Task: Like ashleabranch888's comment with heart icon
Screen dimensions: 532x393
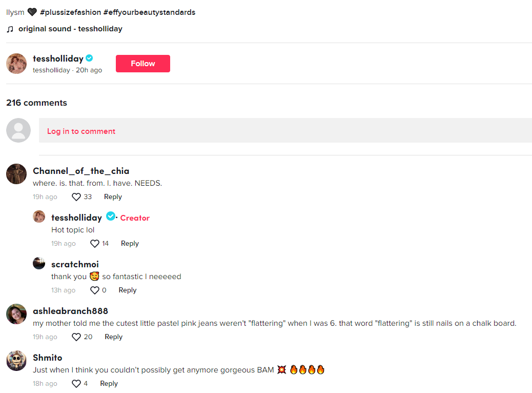Action: (76, 337)
